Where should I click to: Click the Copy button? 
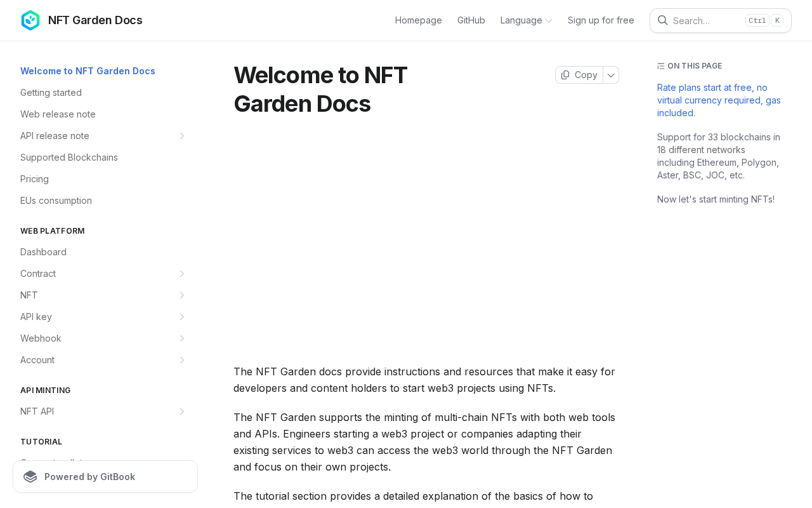579,75
